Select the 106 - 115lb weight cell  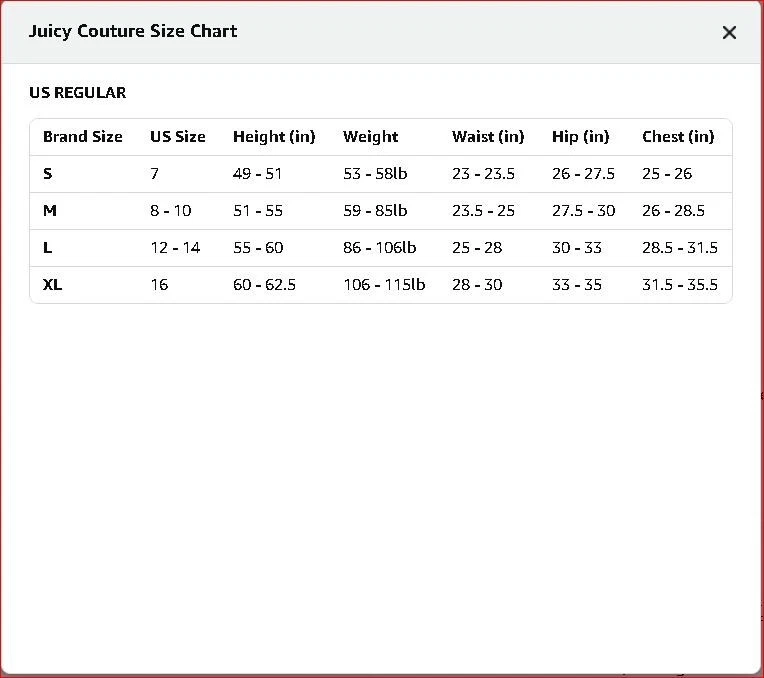(384, 285)
